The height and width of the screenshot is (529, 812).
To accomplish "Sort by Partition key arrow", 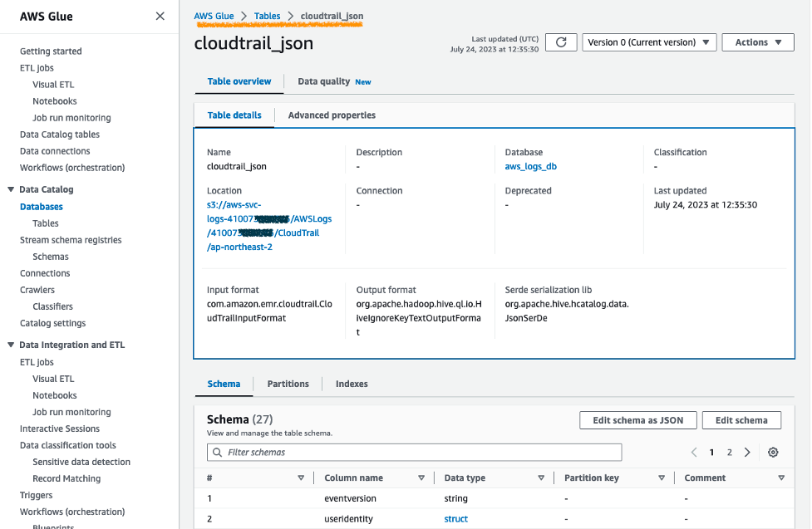I will 662,478.
